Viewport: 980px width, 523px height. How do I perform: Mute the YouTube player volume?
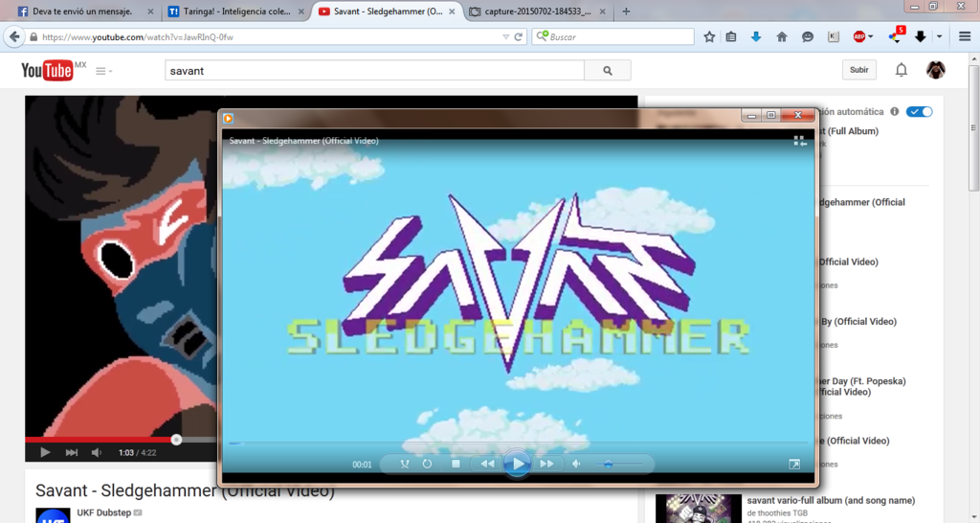(x=97, y=452)
